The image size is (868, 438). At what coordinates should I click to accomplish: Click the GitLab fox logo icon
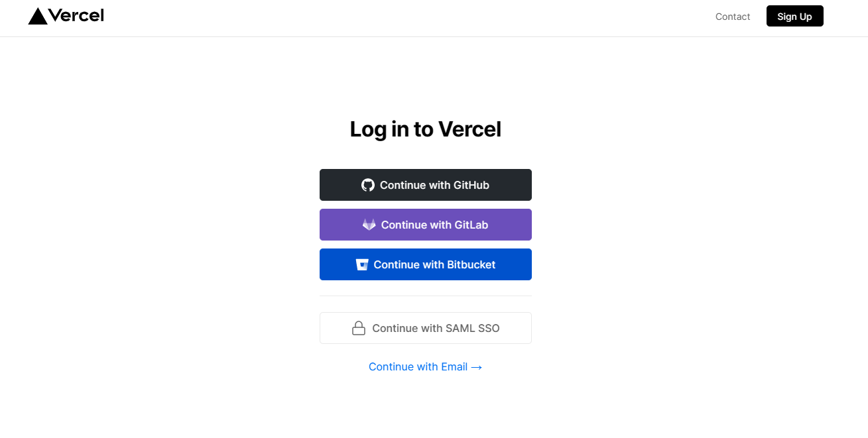[369, 225]
